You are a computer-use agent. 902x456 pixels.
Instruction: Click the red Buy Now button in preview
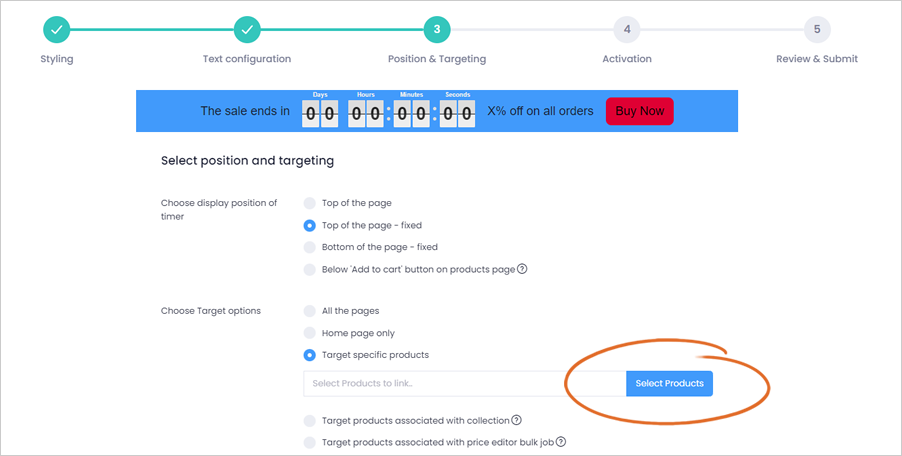point(640,111)
